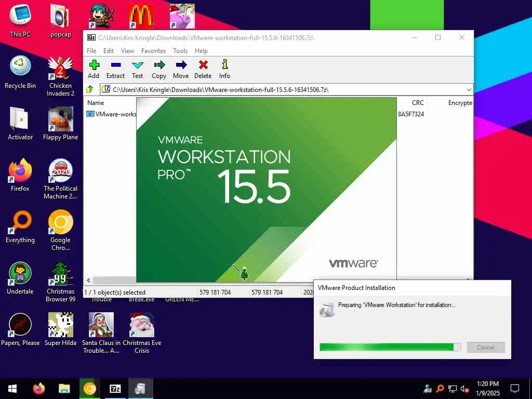Screen dimensions: 532x399
Task: Sort by the Name column header
Action: click(96, 103)
